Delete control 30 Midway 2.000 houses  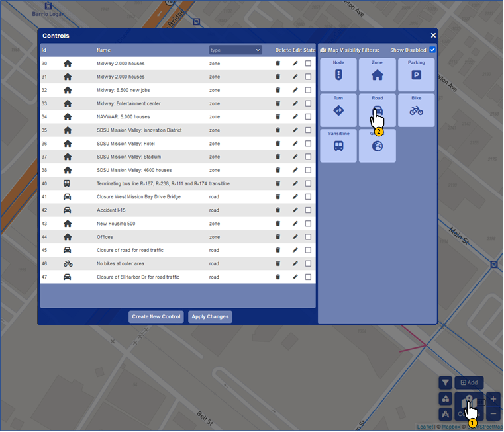click(277, 64)
